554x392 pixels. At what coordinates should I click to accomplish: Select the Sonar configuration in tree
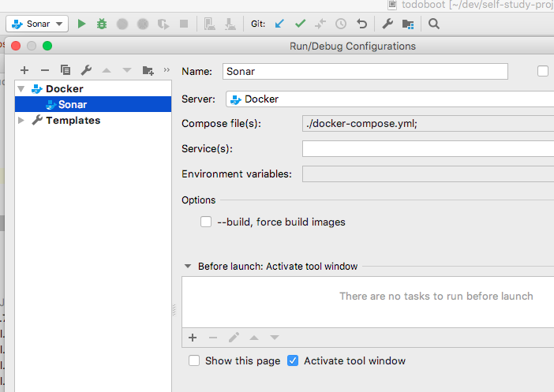click(x=73, y=104)
